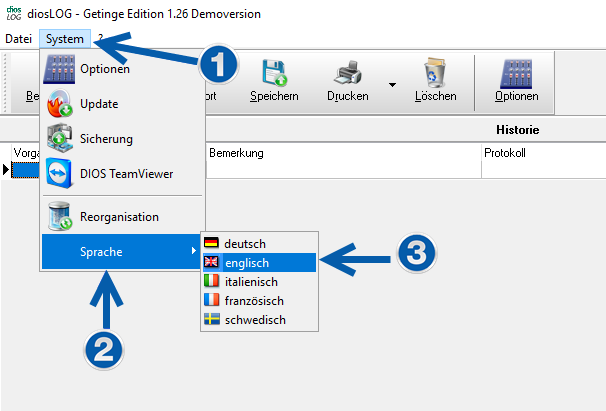The width and height of the screenshot is (606, 411).
Task: Select englisch language
Action: [x=246, y=262]
